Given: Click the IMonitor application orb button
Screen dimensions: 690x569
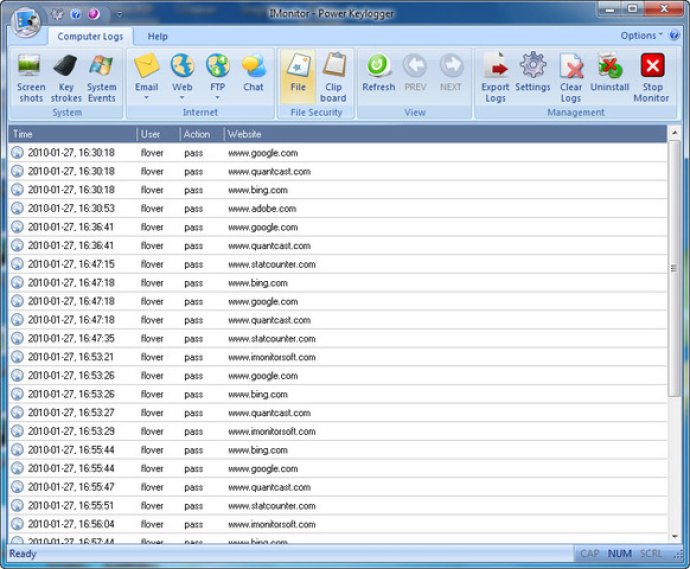Looking at the screenshot, I should click(26, 22).
